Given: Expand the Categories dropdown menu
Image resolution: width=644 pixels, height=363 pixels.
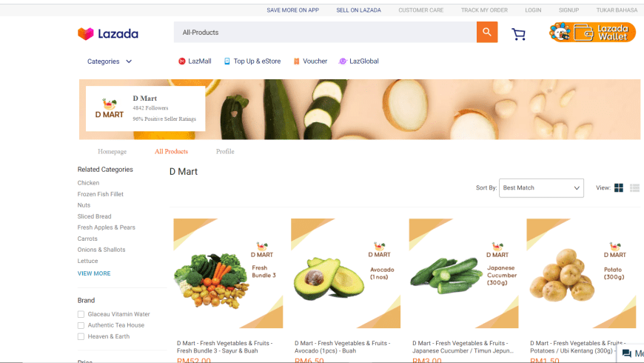Looking at the screenshot, I should pos(110,61).
